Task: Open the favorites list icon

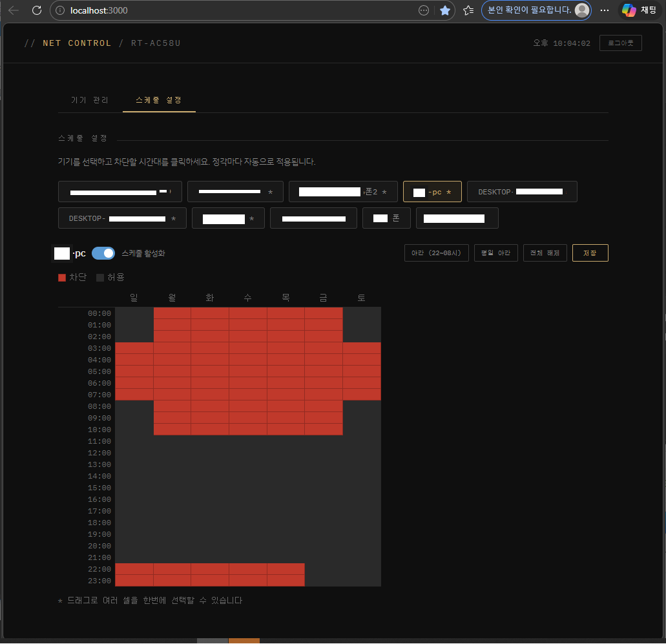Action: [468, 10]
